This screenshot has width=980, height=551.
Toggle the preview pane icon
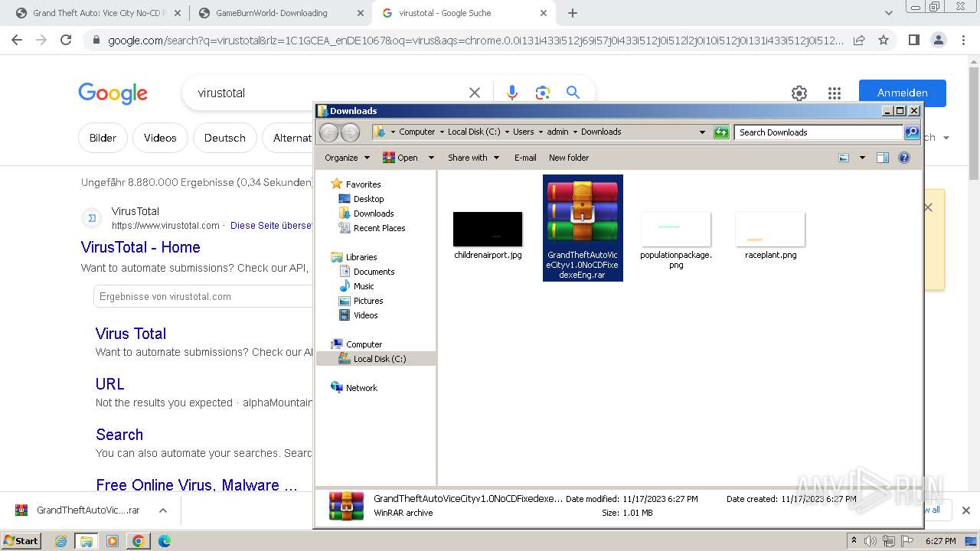[883, 158]
